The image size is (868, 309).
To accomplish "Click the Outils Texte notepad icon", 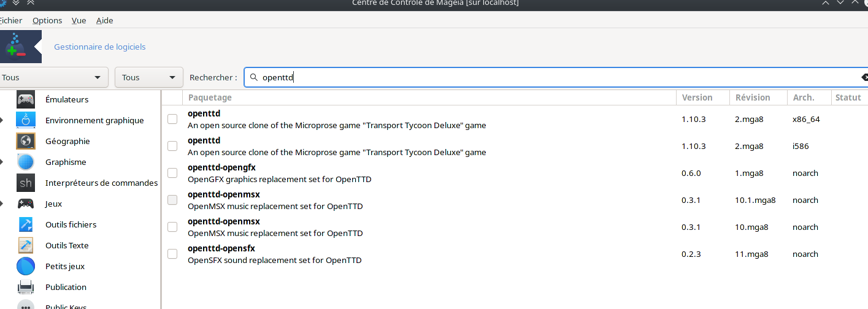I will [26, 245].
